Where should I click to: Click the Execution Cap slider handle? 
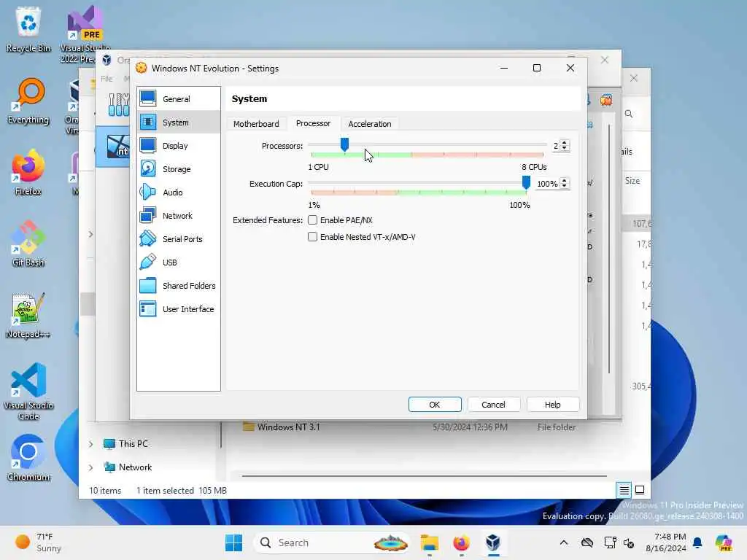(x=526, y=182)
